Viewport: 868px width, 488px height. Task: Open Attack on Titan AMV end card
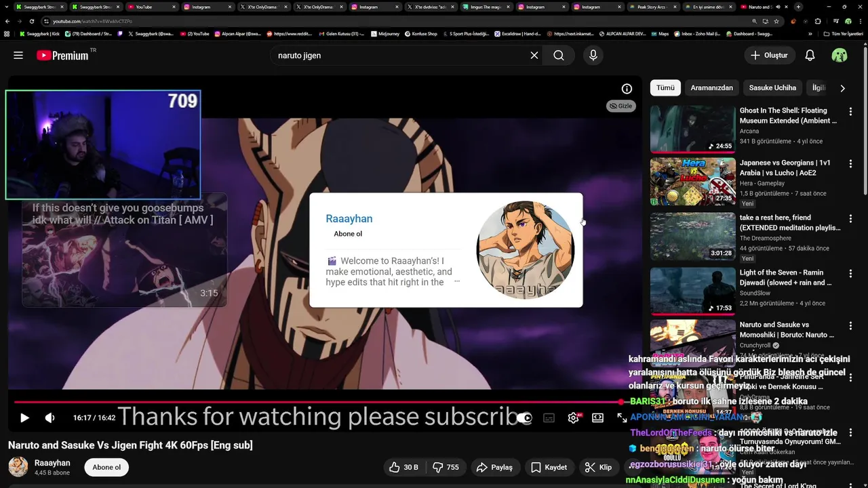[124, 249]
